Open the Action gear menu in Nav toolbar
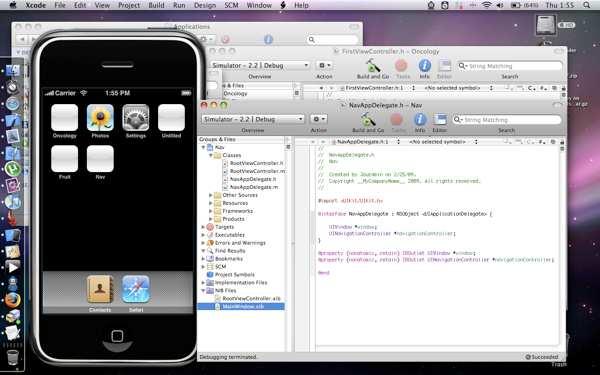The width and height of the screenshot is (600, 375). 318,119
